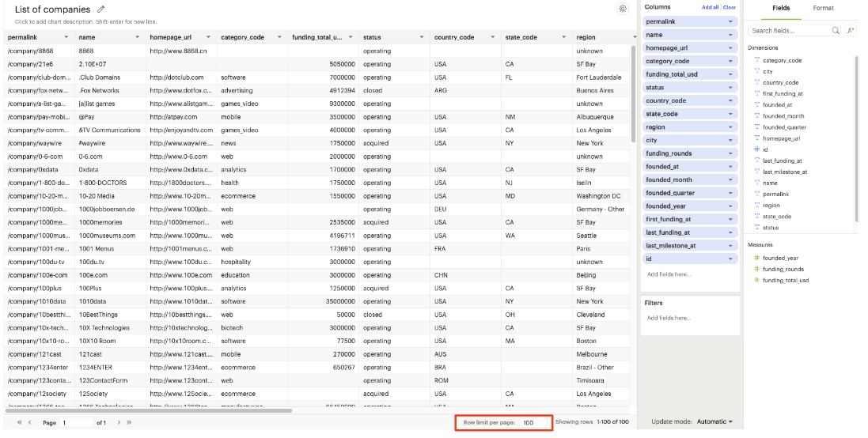The image size is (868, 438).
Task: Click the add calculated field icon
Action: pos(851,30)
